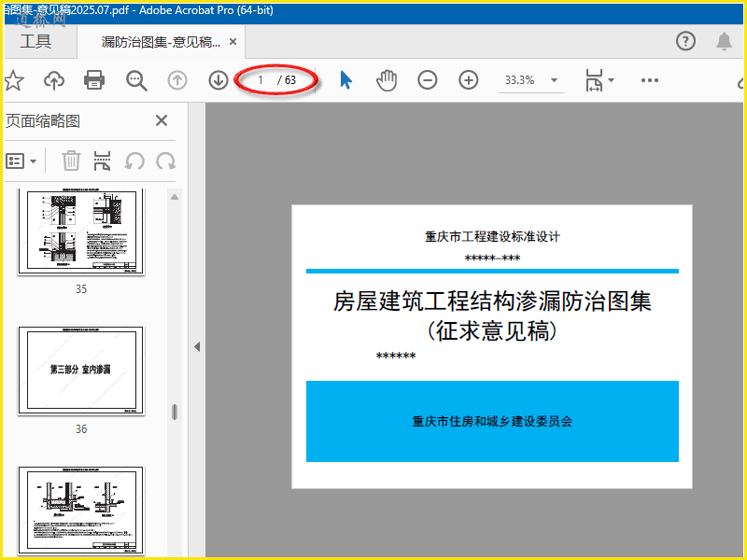Click the 33.3% zoom value field
This screenshot has height=560, width=747.
[520, 80]
